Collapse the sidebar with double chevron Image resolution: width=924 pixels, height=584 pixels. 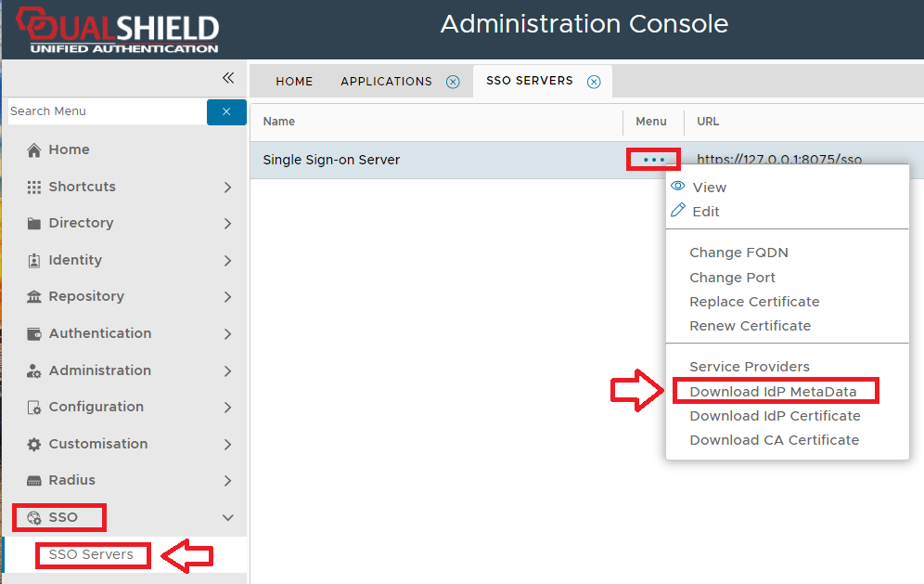click(x=228, y=78)
